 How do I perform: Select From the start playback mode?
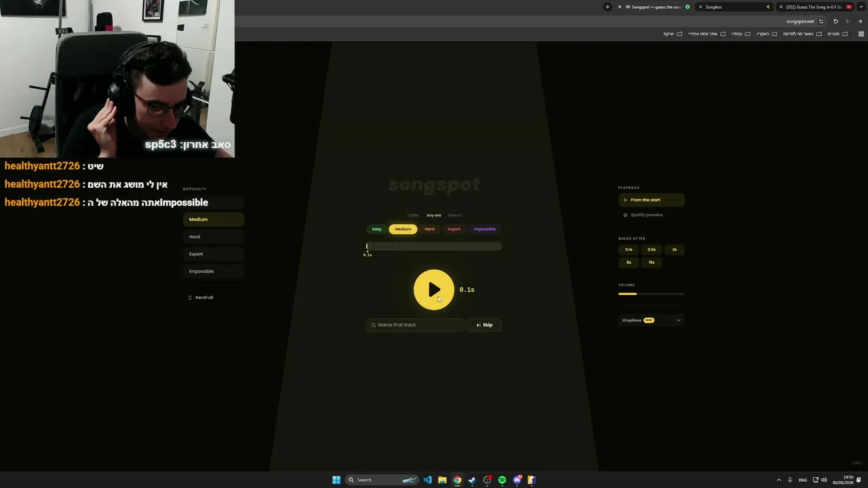click(x=651, y=200)
